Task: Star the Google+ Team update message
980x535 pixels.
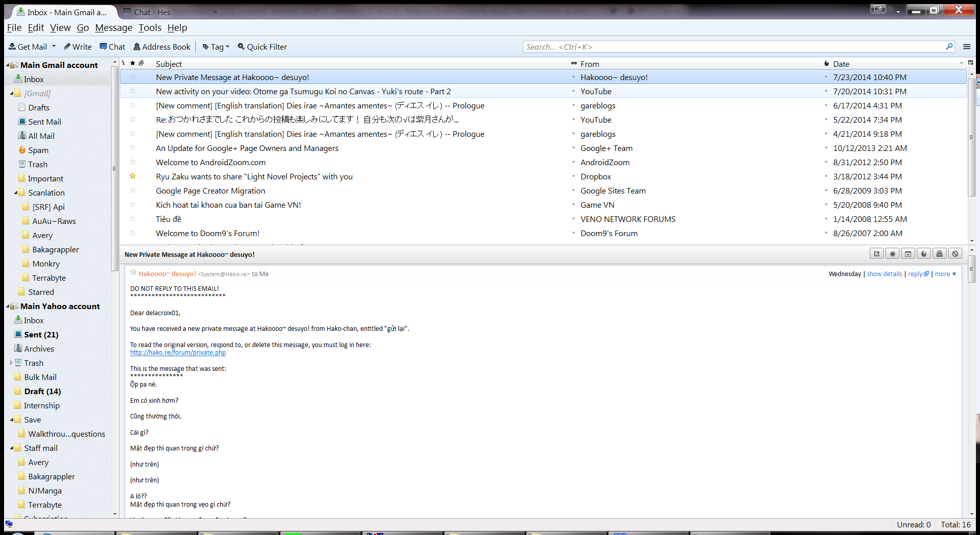Action: tap(133, 148)
